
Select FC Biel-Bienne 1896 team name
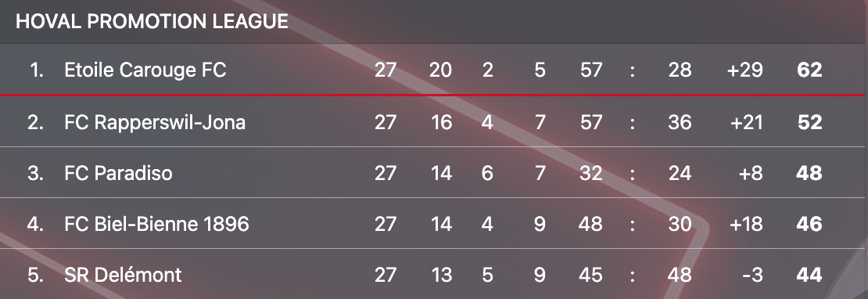click(x=156, y=224)
